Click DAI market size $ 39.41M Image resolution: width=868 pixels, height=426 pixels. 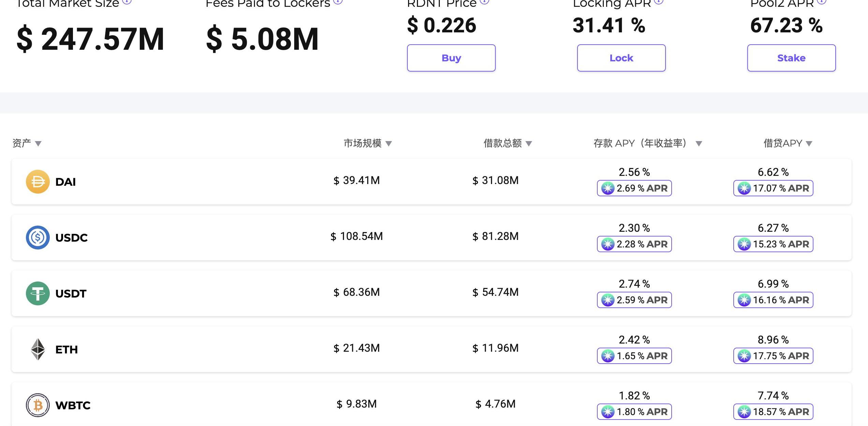pyautogui.click(x=357, y=180)
